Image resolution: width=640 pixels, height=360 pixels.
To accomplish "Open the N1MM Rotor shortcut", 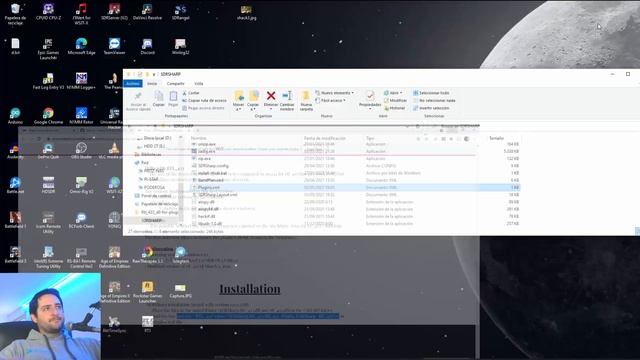I will (81, 116).
